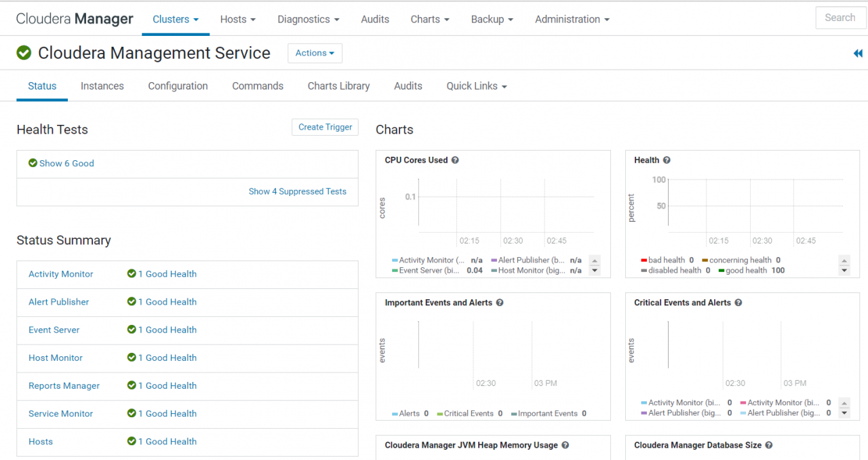
Task: Click the green check icon in Host Monitor row
Action: pyautogui.click(x=132, y=357)
